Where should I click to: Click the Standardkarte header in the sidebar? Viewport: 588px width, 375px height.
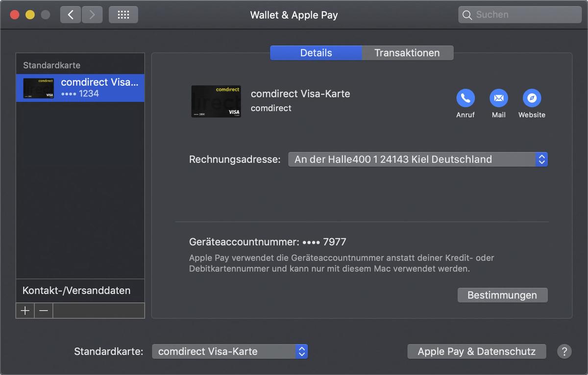coord(51,65)
